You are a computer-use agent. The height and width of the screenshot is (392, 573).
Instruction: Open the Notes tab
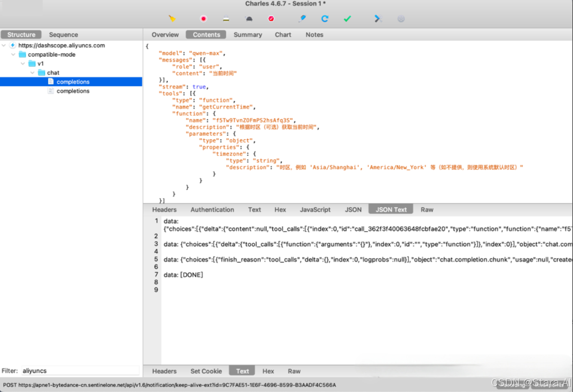[315, 35]
